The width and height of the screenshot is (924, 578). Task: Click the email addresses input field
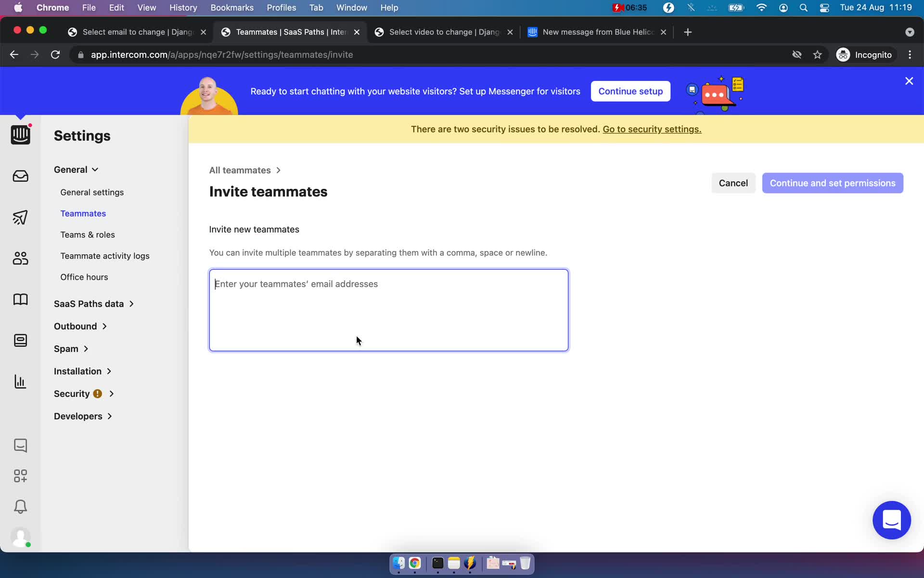388,310
